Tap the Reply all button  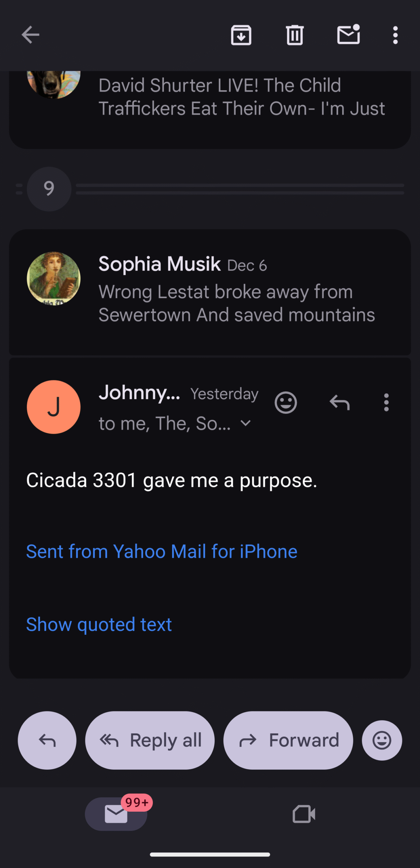click(x=150, y=740)
